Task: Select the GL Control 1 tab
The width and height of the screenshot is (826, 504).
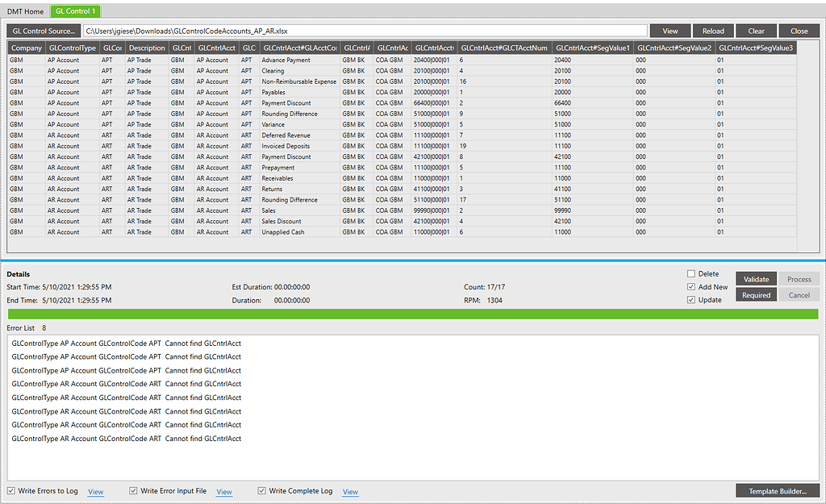Action: click(75, 11)
